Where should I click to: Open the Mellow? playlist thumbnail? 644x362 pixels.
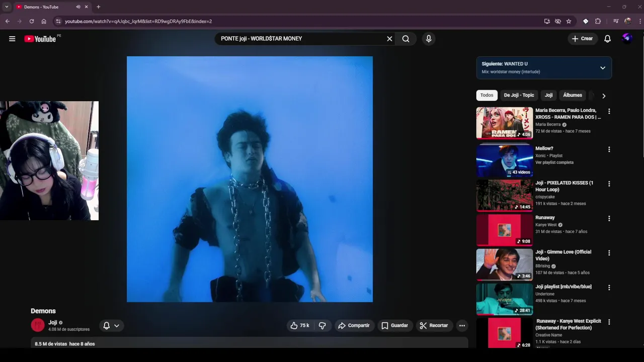tap(504, 160)
